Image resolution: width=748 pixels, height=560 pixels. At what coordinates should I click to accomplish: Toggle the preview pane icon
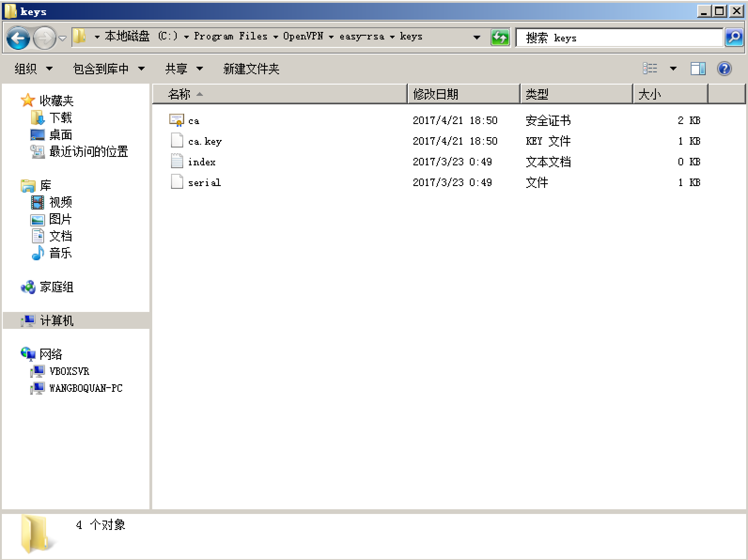[698, 69]
